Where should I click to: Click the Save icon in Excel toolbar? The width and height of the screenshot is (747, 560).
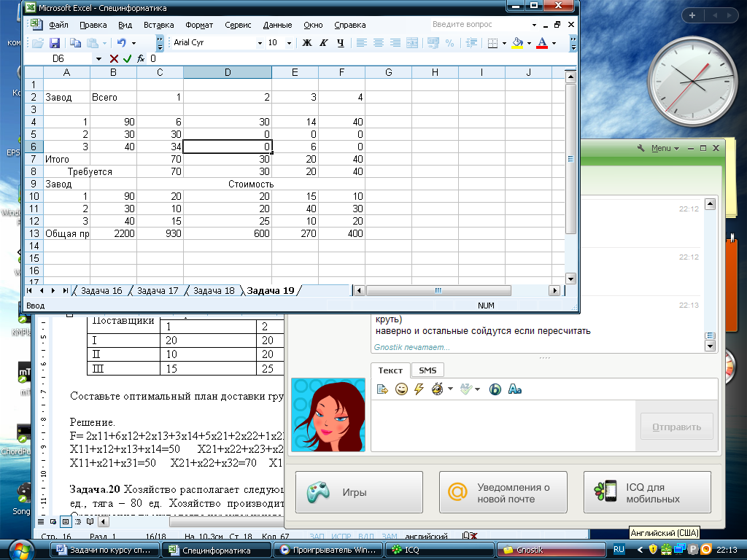point(55,43)
